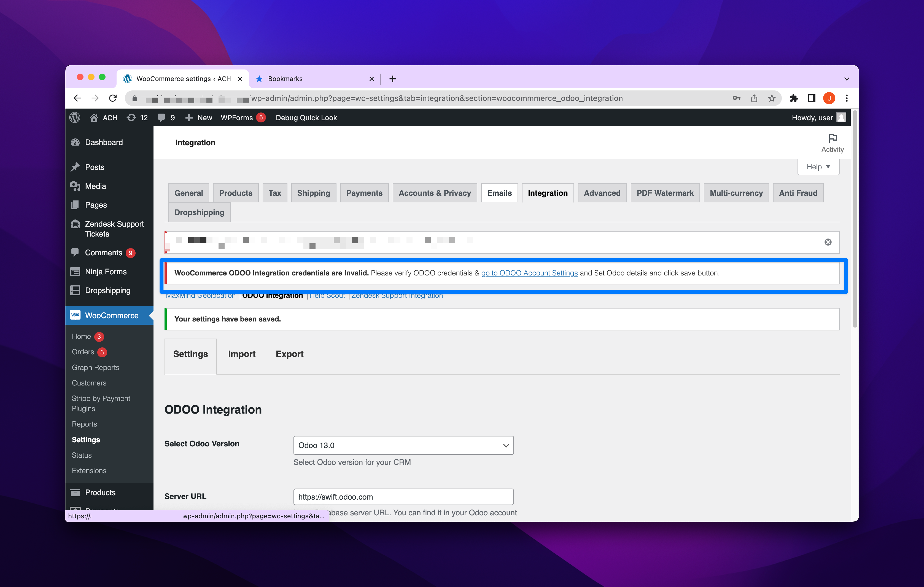Dismiss the blurred notice with X icon

pyautogui.click(x=828, y=242)
